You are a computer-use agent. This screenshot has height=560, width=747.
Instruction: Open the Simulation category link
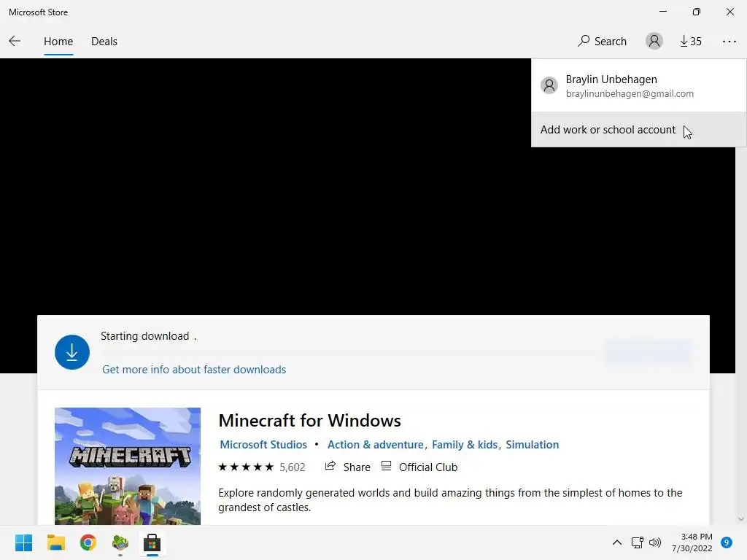[532, 444]
